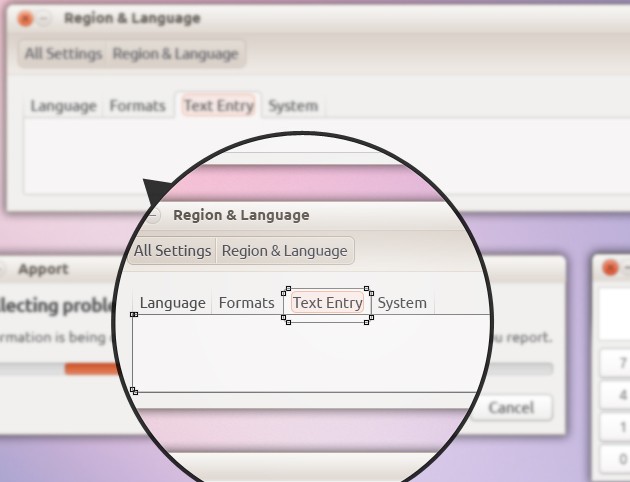Screen dimensions: 630x482
Task: Click Region & Language button inside the magnified circle
Action: pos(284,251)
